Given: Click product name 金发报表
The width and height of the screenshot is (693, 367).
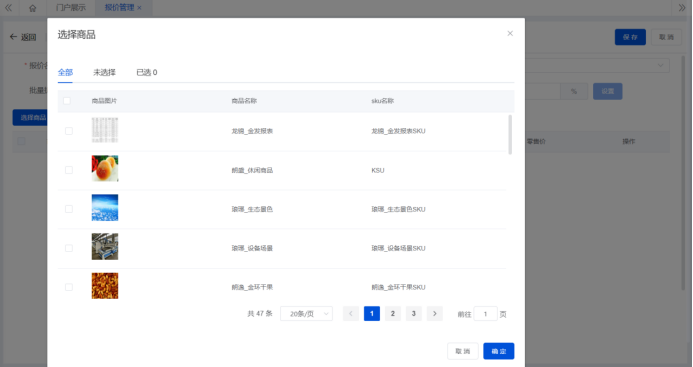Looking at the screenshot, I should (252, 131).
